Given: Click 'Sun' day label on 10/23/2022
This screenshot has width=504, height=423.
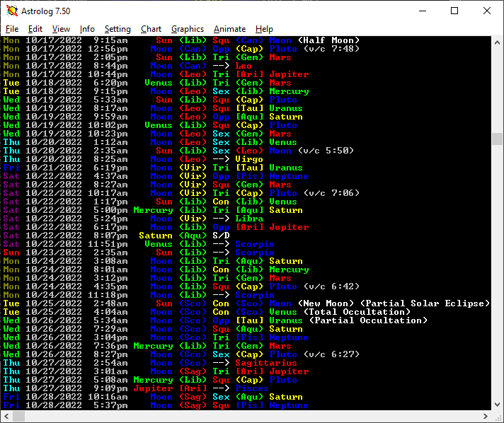Looking at the screenshot, I should coord(11,253).
